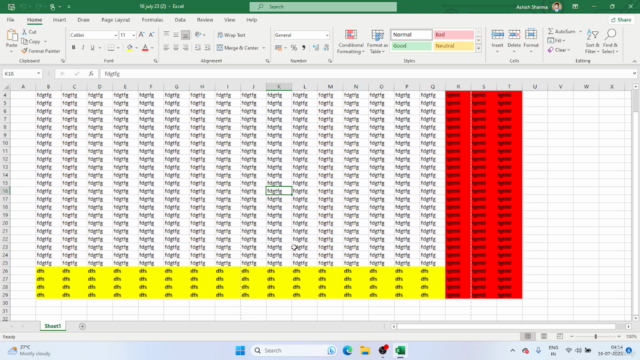Image resolution: width=640 pixels, height=360 pixels.
Task: Click Accounting Number Format icon
Action: (278, 48)
